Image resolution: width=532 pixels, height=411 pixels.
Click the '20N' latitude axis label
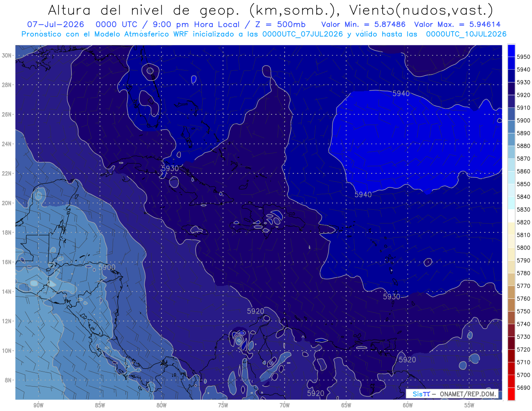[x=7, y=203]
